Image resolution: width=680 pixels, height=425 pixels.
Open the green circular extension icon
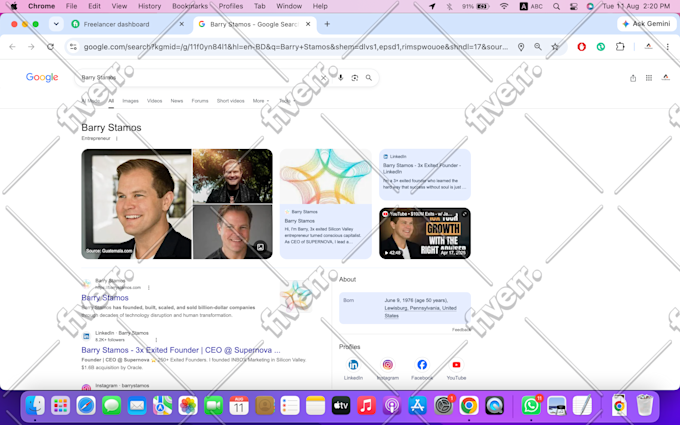(x=601, y=46)
